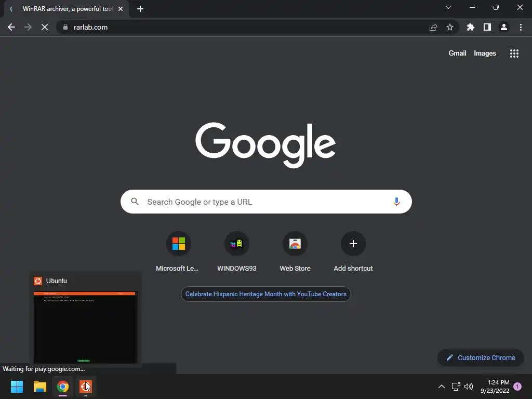Viewport: 532px width, 399px height.
Task: Open the Images link
Action: tap(485, 54)
